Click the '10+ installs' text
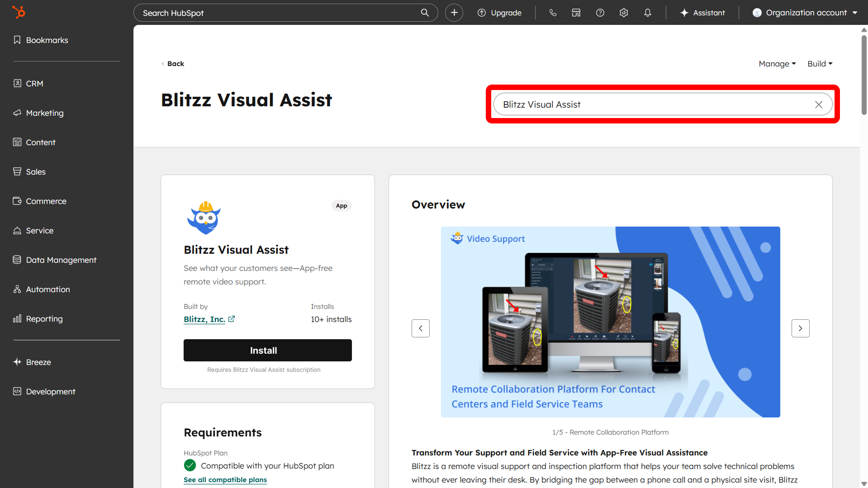Image resolution: width=868 pixels, height=488 pixels. click(331, 319)
